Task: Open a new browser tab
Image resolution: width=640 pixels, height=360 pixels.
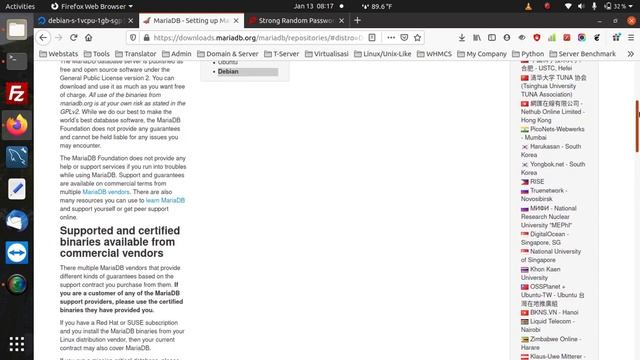Action: point(358,20)
